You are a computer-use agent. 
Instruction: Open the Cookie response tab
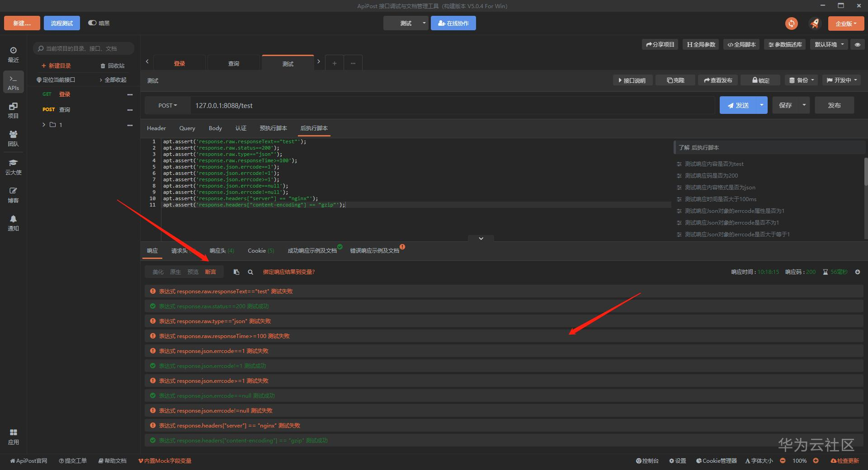(x=261, y=251)
